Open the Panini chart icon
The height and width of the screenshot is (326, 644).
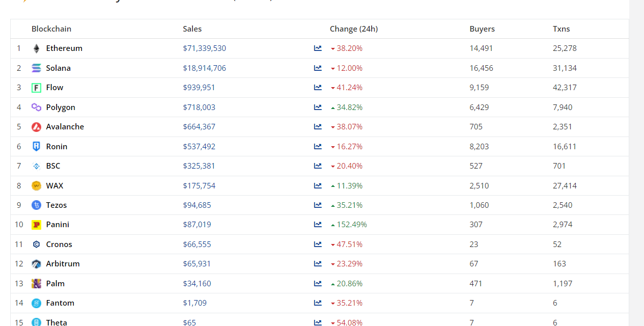[318, 224]
